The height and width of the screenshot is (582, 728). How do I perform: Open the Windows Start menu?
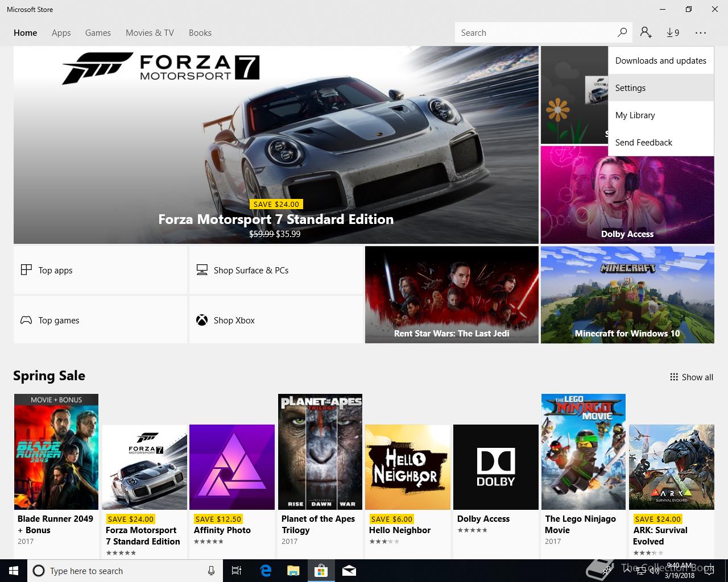pyautogui.click(x=14, y=571)
